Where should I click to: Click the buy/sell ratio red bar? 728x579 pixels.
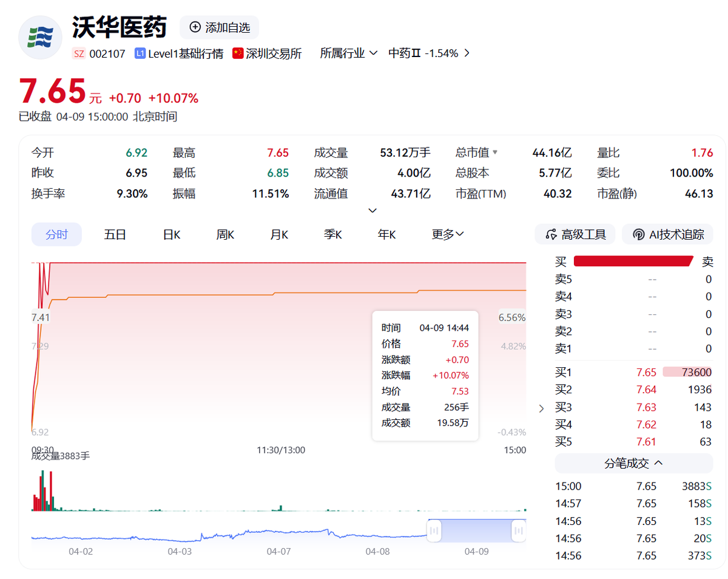(633, 262)
